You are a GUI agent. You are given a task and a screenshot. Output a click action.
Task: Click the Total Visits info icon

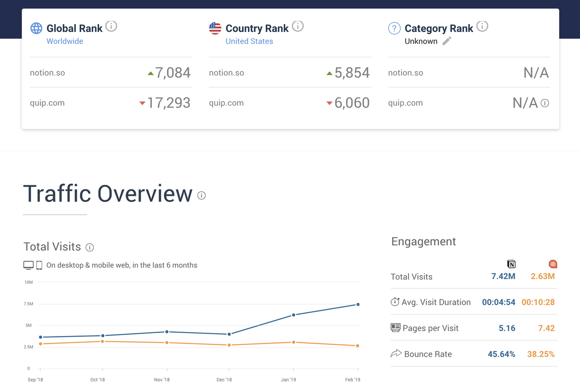point(89,247)
